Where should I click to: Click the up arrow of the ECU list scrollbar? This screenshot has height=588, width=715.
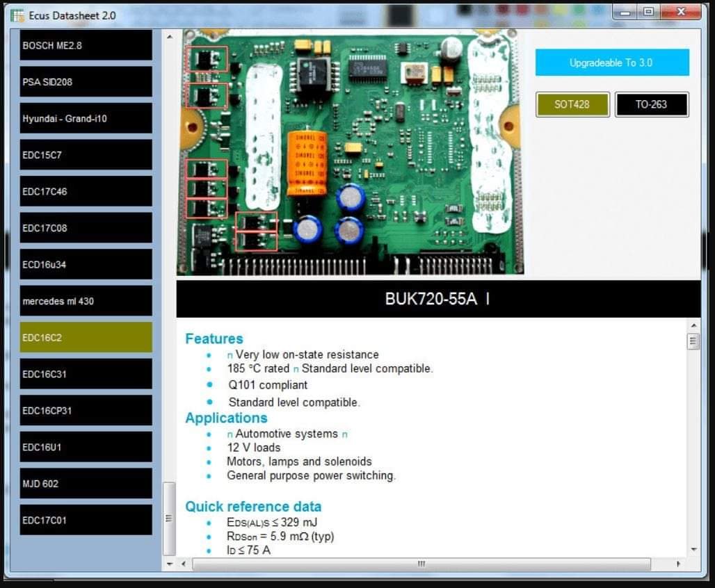(x=170, y=36)
